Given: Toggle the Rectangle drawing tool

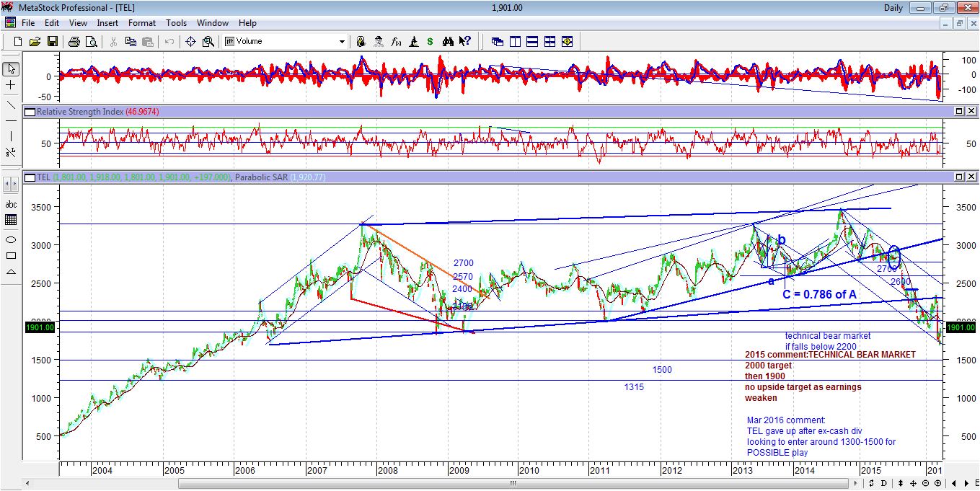Looking at the screenshot, I should click(x=9, y=254).
